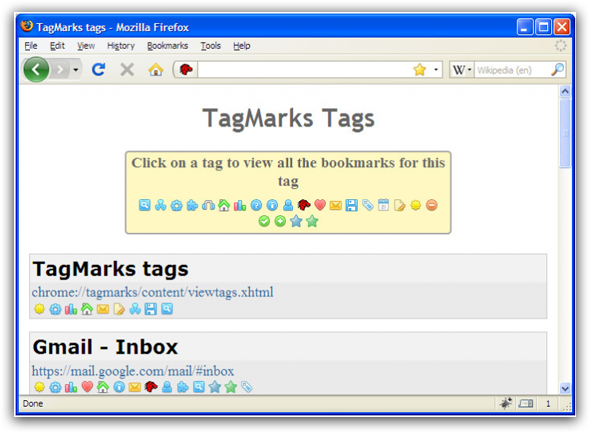
Task: Click the info tag in the yellow tag box
Action: tap(272, 205)
